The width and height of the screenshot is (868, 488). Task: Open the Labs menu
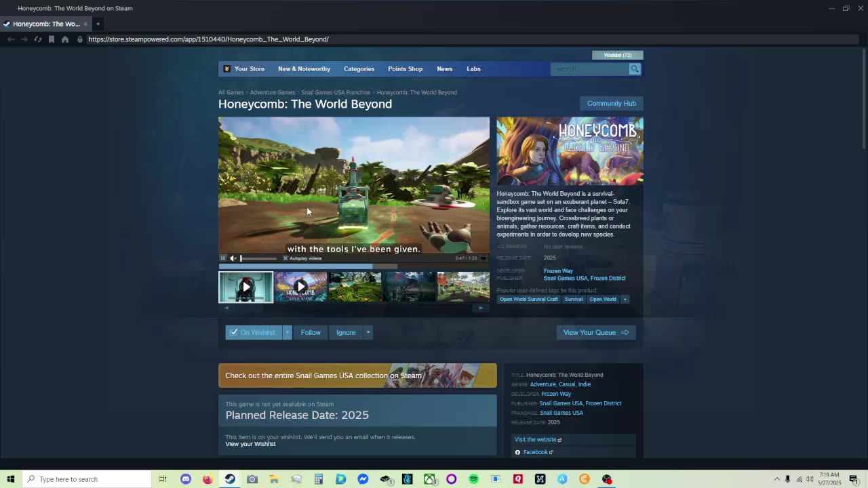473,69
